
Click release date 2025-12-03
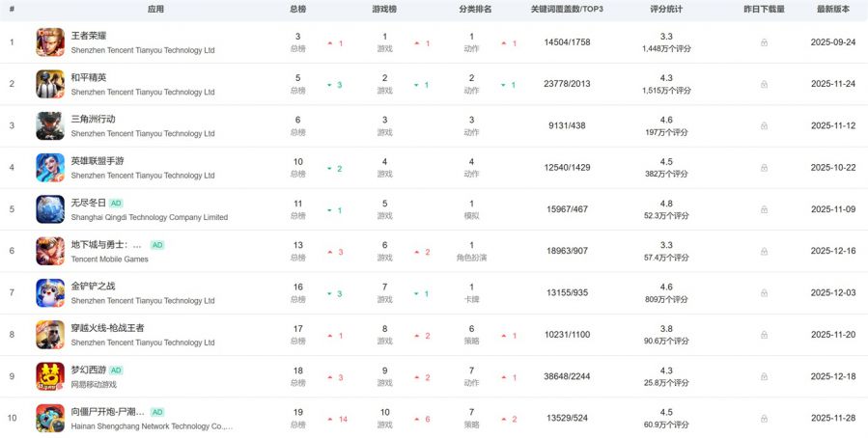coord(832,292)
